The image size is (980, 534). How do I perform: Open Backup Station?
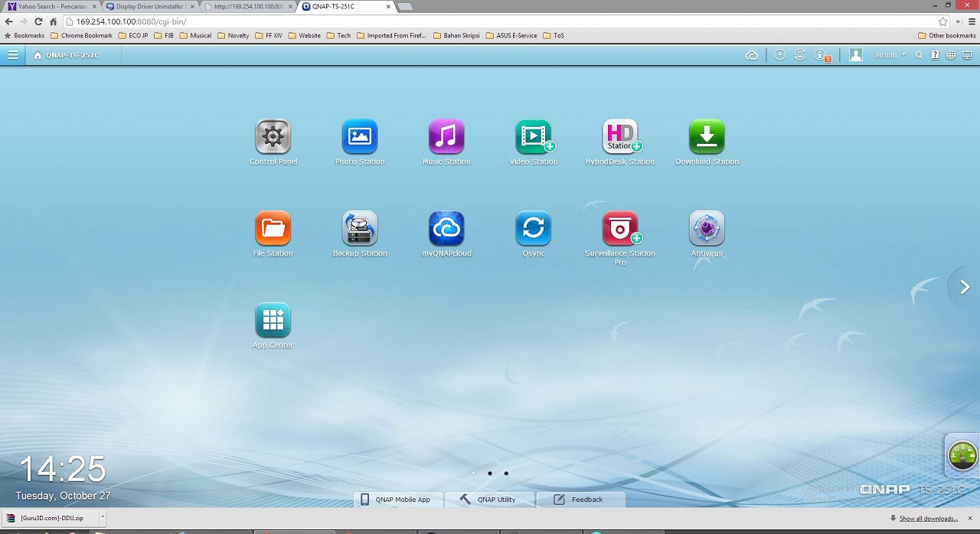(360, 227)
